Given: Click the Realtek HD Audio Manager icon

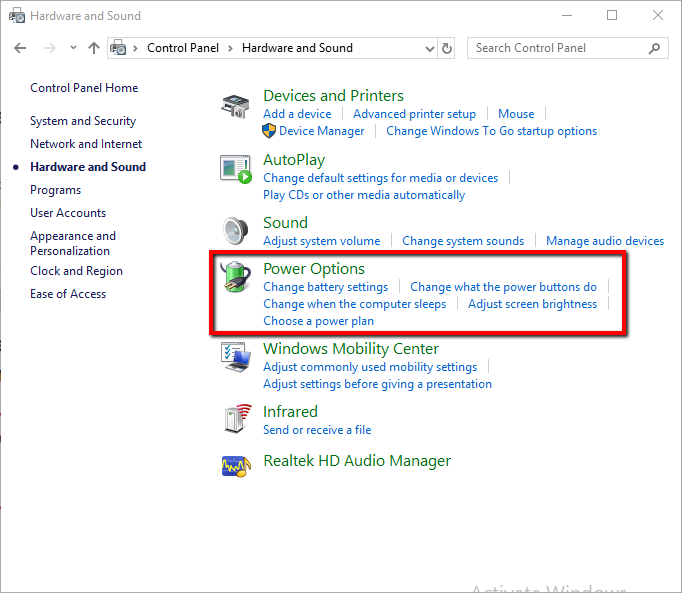Looking at the screenshot, I should pyautogui.click(x=236, y=466).
